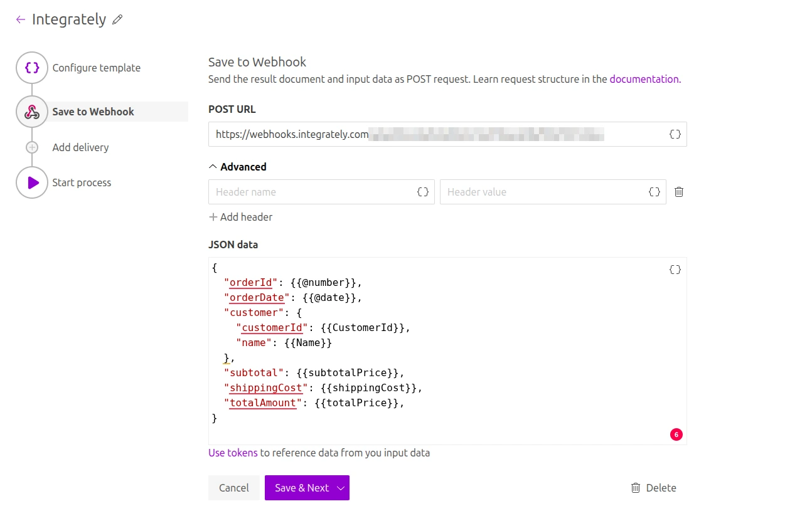Viewport: 812px width, 521px height.
Task: Click the "customerId" JSON line
Action: pyautogui.click(x=323, y=328)
